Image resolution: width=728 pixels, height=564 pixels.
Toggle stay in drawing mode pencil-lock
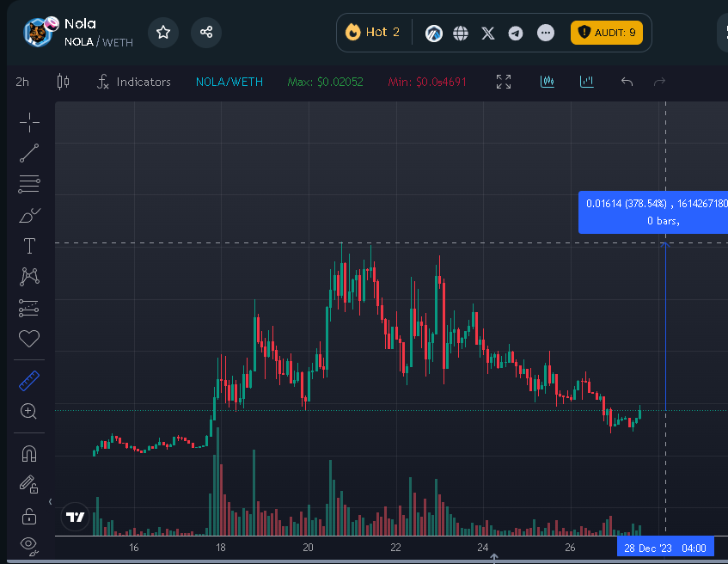point(28,484)
